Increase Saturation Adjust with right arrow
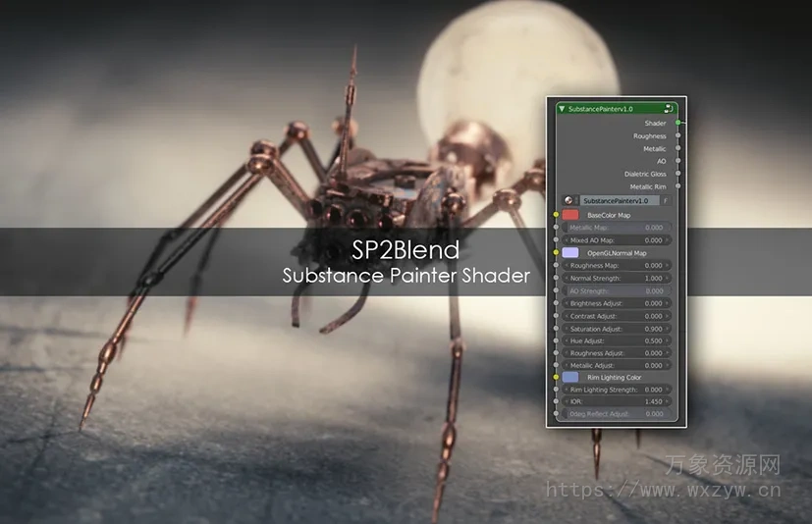Screen dimensions: 812x524 [668, 329]
